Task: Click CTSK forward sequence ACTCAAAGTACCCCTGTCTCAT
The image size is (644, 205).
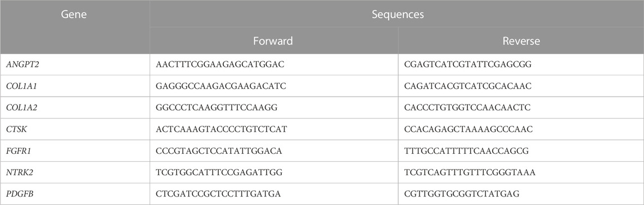Action: click(x=222, y=130)
